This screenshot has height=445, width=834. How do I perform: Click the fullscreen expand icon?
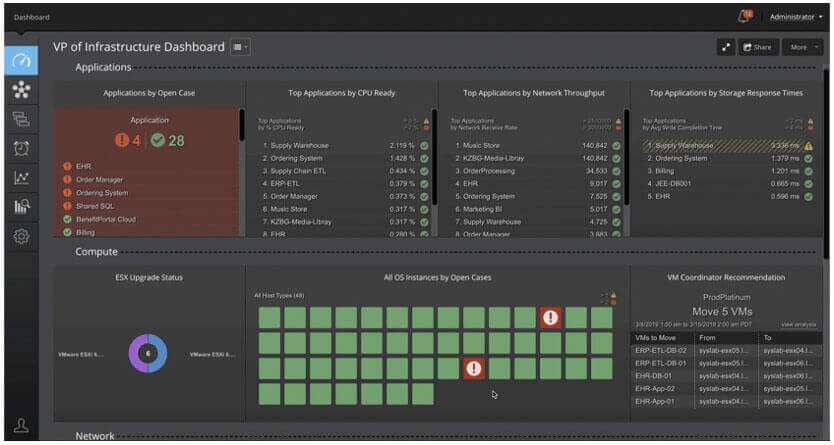point(725,47)
